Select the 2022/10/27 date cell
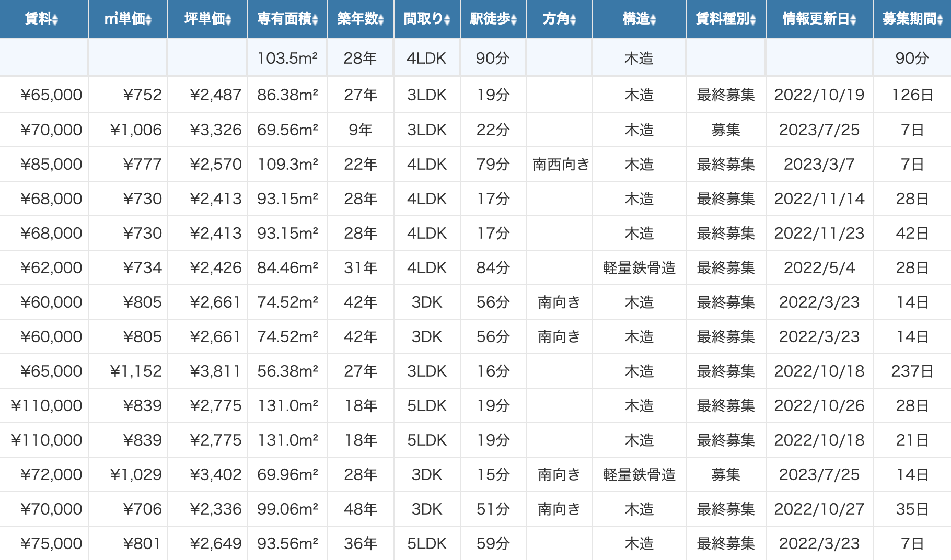The image size is (951, 560). 819,509
